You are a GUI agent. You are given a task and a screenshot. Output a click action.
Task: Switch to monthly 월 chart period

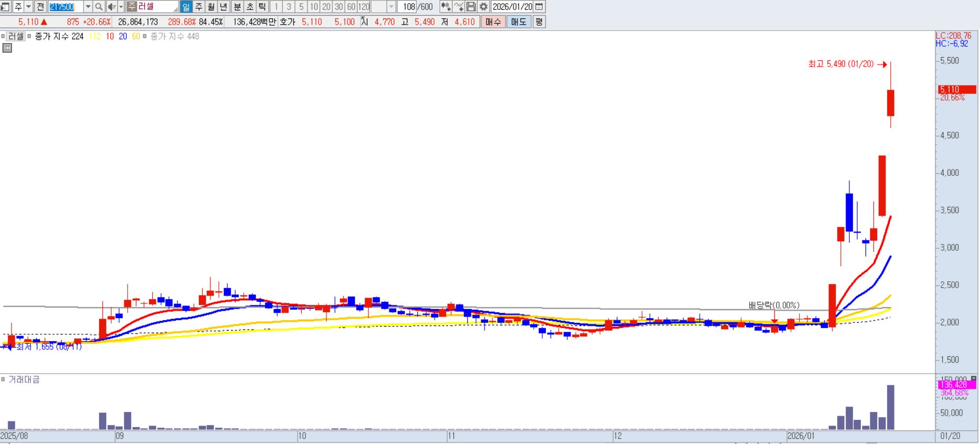[x=211, y=7]
